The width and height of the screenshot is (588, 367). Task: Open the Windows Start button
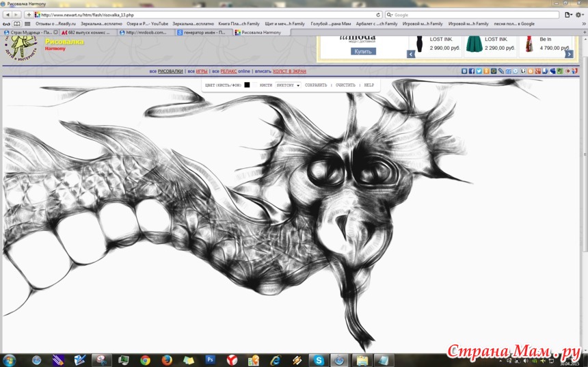tap(10, 360)
